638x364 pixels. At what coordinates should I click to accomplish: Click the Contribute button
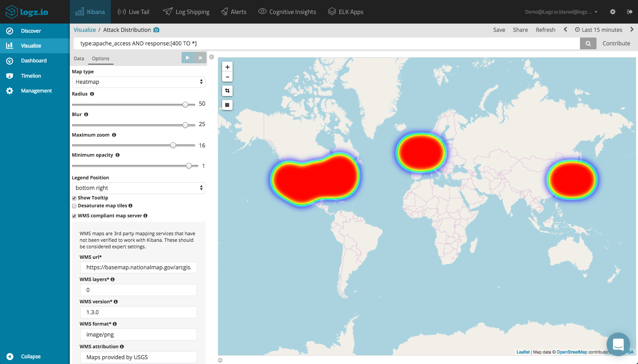click(x=616, y=43)
